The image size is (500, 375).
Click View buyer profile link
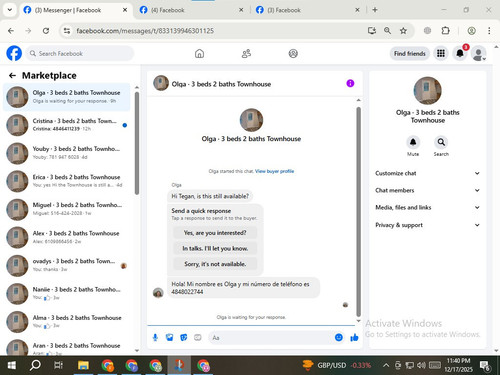click(274, 171)
